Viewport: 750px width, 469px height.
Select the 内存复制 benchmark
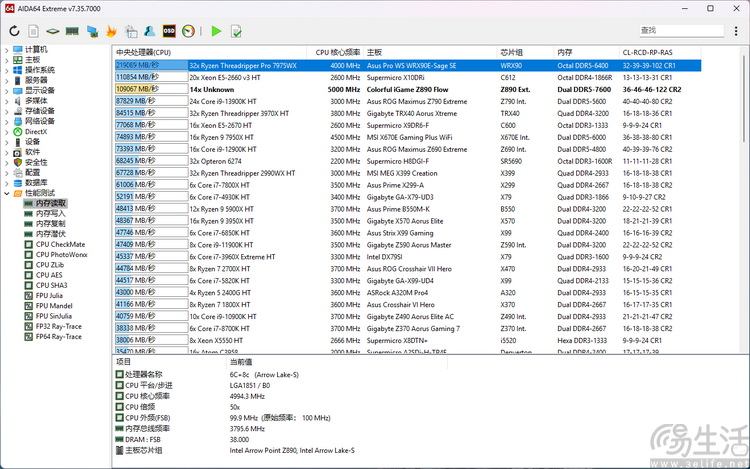tap(51, 224)
